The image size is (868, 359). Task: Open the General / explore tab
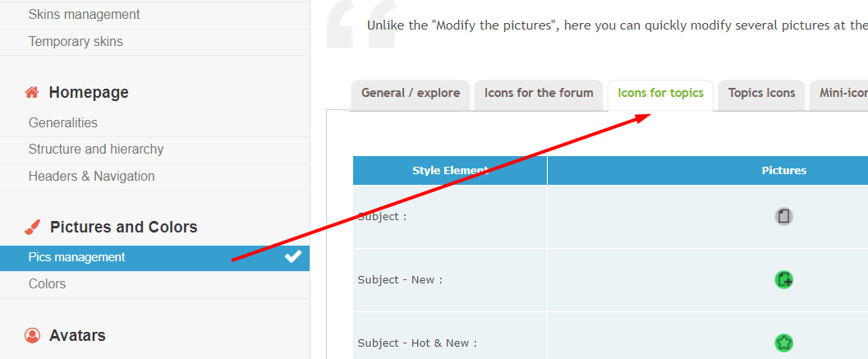[411, 94]
